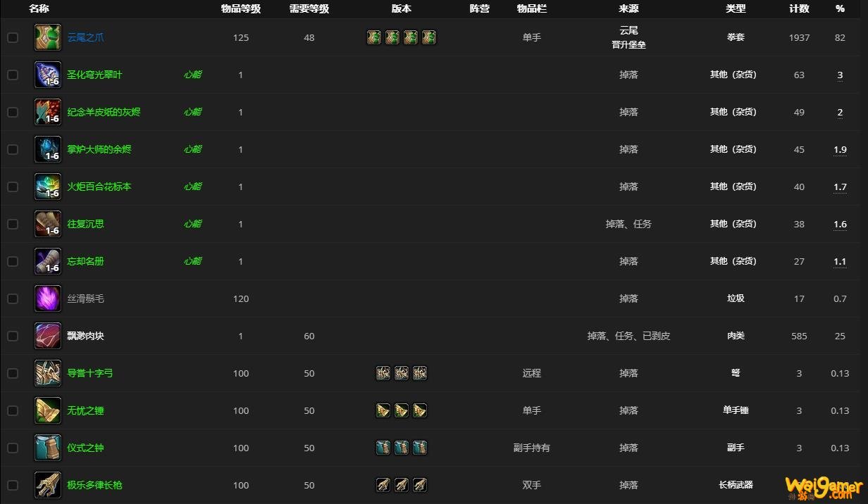Click the 副手持有 slot text
Screen dimensions: 868x504
click(x=532, y=448)
